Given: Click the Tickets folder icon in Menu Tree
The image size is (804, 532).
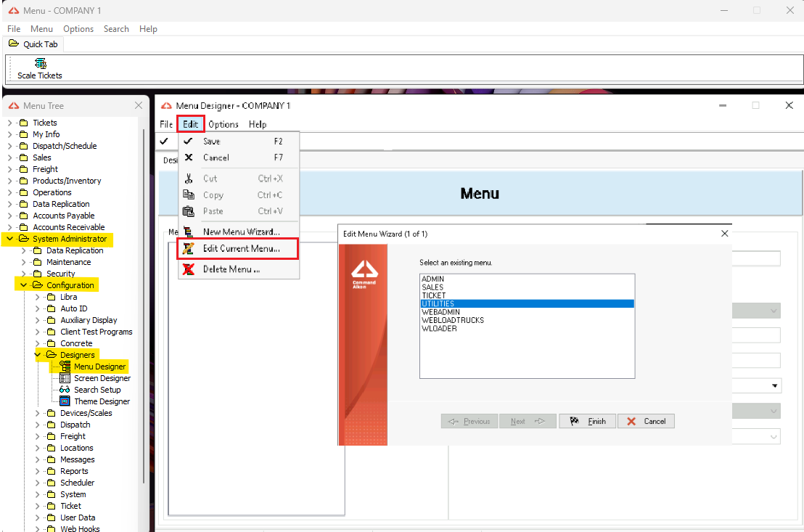Looking at the screenshot, I should tap(24, 123).
